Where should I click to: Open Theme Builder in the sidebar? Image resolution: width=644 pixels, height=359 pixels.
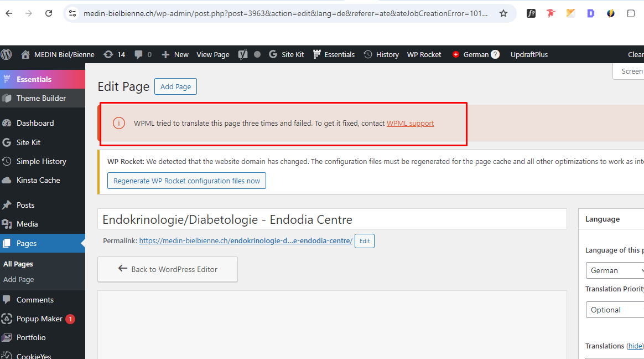[x=42, y=98]
